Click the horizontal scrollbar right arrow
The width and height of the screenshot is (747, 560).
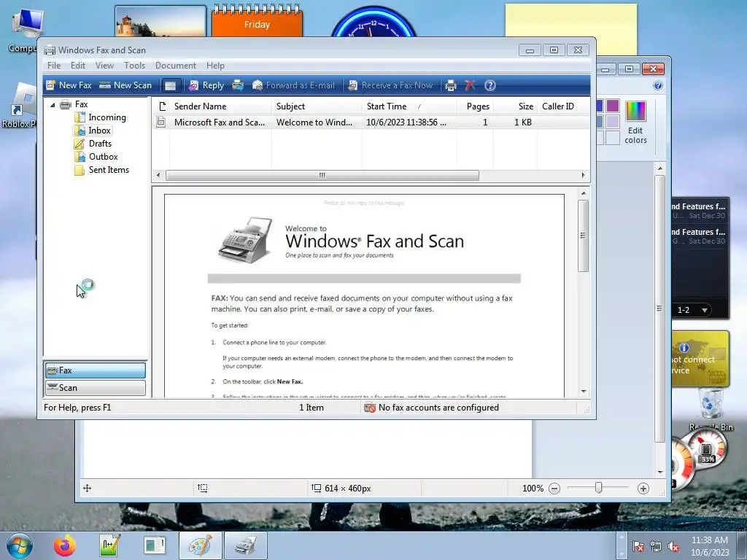click(x=583, y=175)
